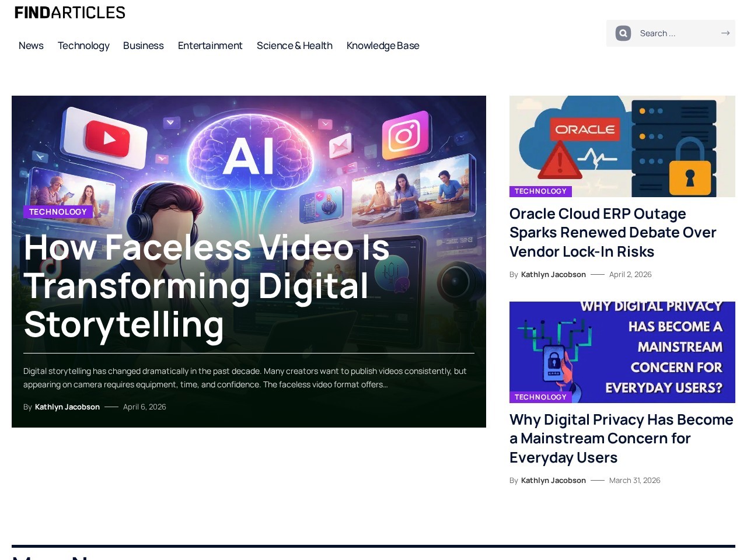Click Technology tag on digital privacy image
Screen dimensions: 747x560
click(540, 397)
